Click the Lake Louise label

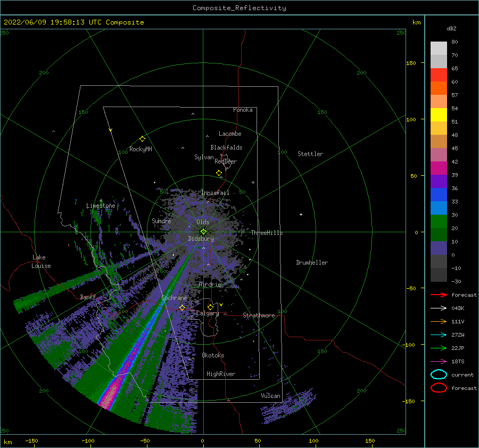pyautogui.click(x=41, y=262)
